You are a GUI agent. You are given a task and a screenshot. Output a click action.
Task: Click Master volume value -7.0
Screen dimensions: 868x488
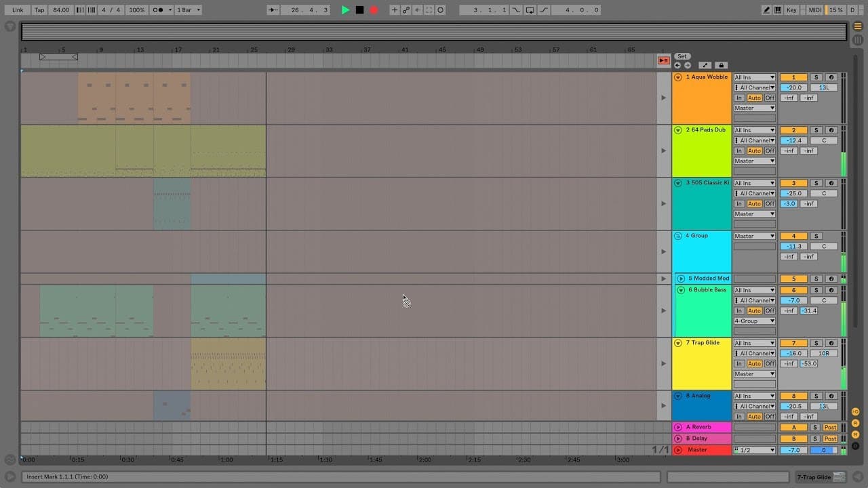[x=793, y=450]
